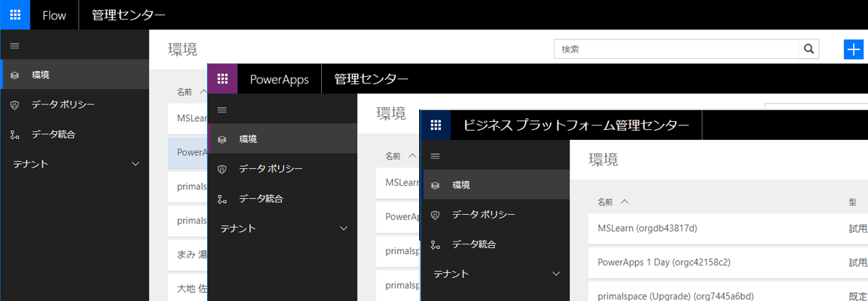Select MSLearn row in Flow window
The image size is (868, 301).
coord(187,118)
